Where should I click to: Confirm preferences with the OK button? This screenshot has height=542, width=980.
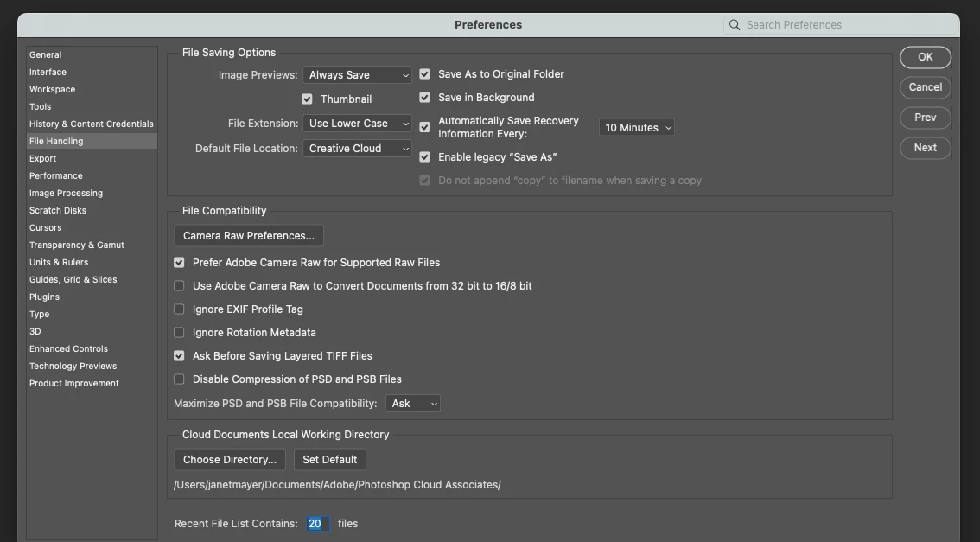click(x=925, y=57)
